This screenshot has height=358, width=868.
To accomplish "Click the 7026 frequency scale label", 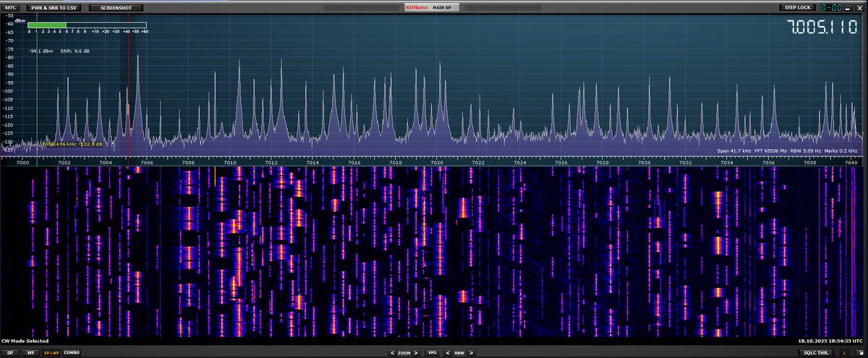I will pyautogui.click(x=561, y=163).
